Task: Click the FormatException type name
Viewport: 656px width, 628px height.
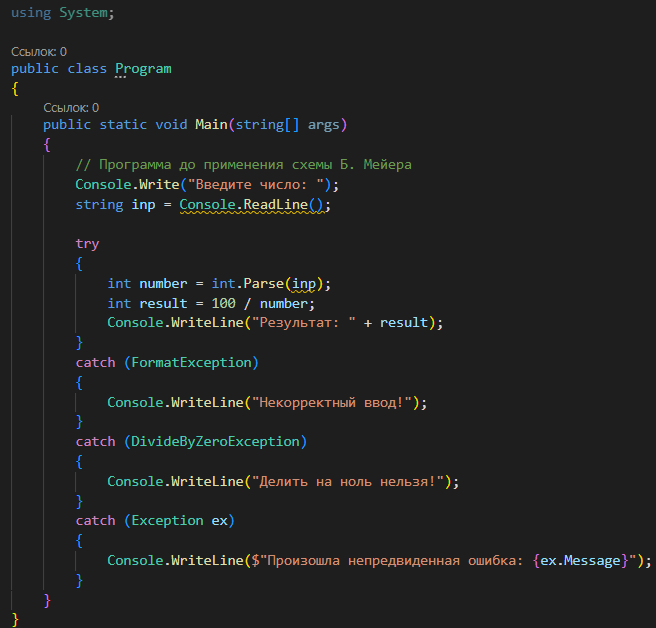Action: click(191, 362)
